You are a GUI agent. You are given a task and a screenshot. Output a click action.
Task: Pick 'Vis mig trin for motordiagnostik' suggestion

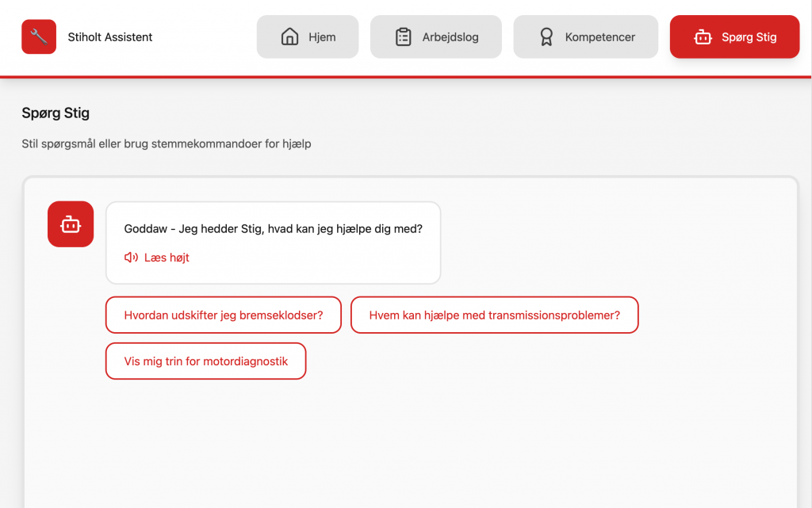(205, 361)
